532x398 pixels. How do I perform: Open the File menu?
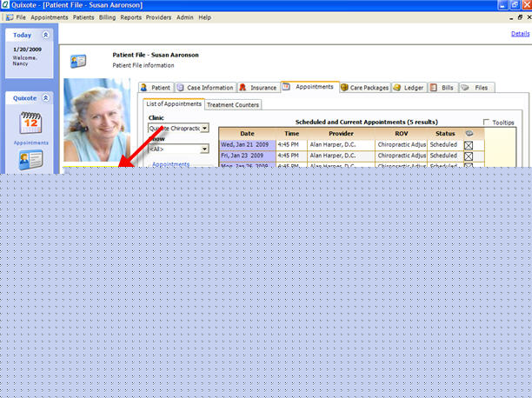[21, 17]
